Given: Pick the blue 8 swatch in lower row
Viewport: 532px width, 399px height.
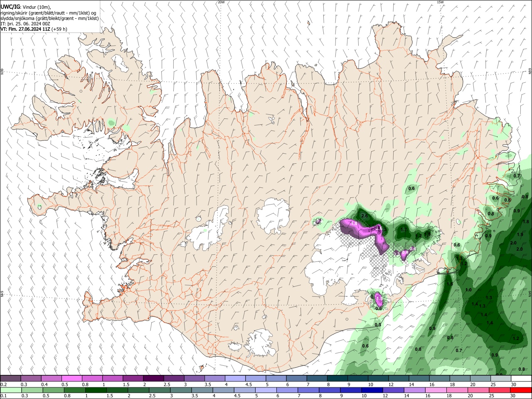Looking at the screenshot, I should 329,390.
